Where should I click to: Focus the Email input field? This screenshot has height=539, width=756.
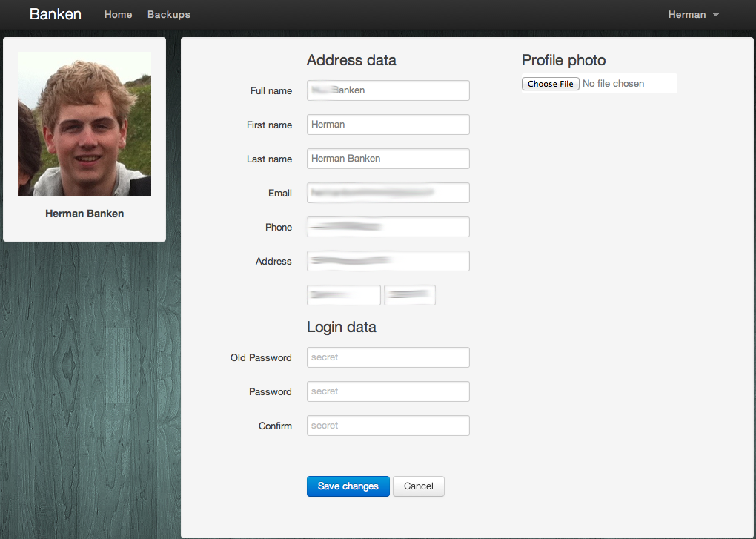[388, 193]
